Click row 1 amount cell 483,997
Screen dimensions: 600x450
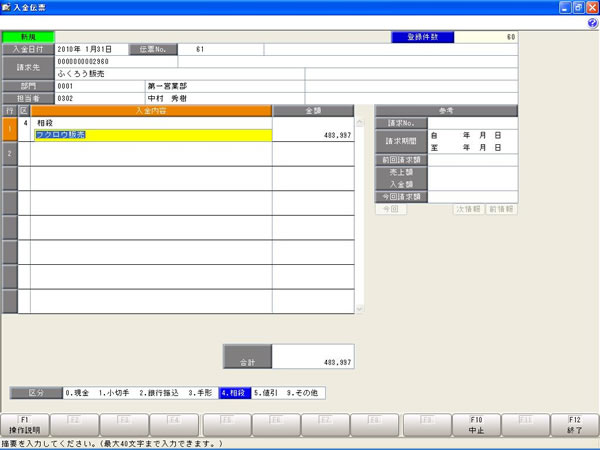[x=313, y=129]
